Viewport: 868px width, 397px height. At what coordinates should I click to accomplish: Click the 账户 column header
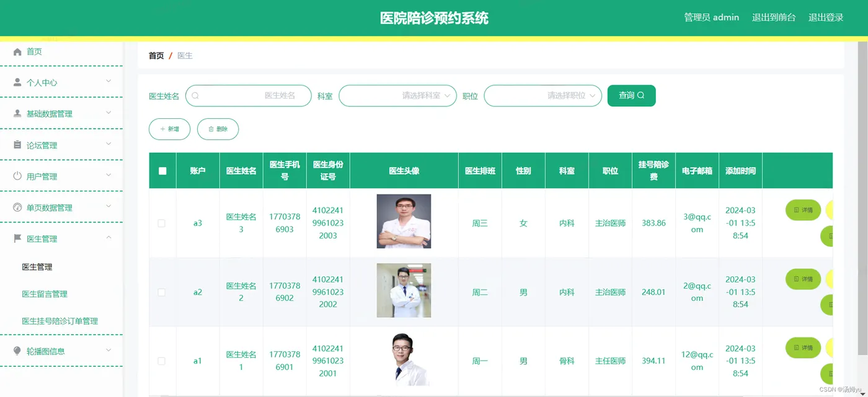(x=198, y=171)
